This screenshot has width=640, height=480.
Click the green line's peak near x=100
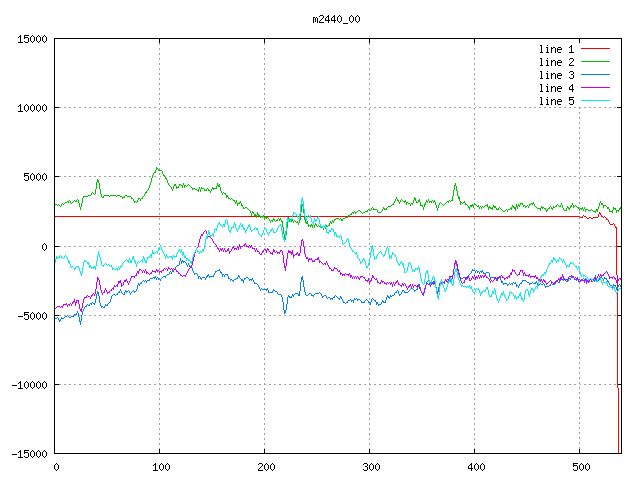pyautogui.click(x=158, y=169)
